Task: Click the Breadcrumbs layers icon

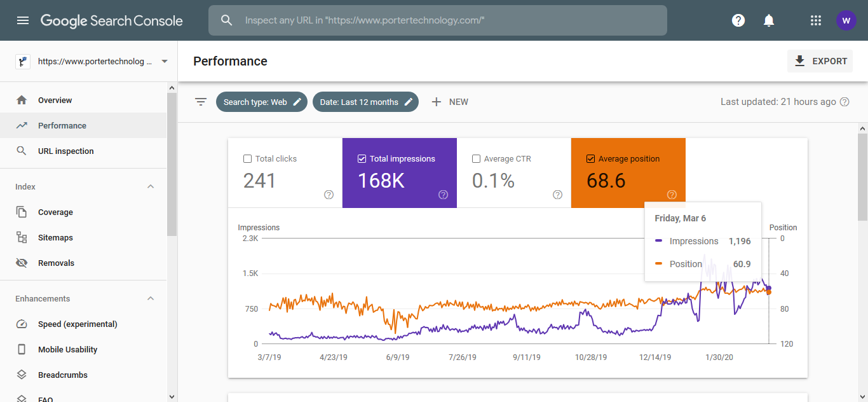Action: coord(22,375)
